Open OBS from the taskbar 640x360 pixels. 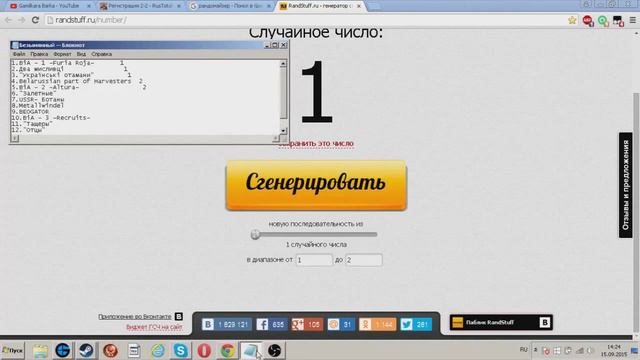point(274,351)
